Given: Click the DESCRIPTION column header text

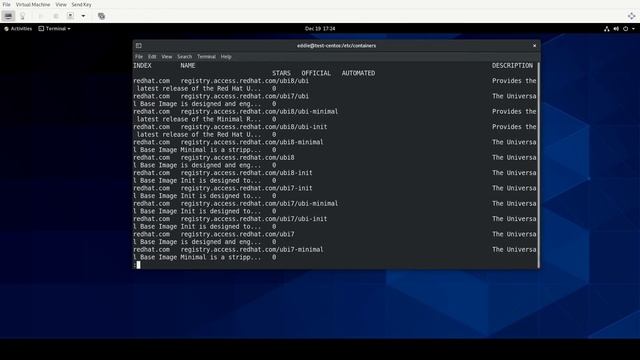Looking at the screenshot, I should tap(512, 66).
